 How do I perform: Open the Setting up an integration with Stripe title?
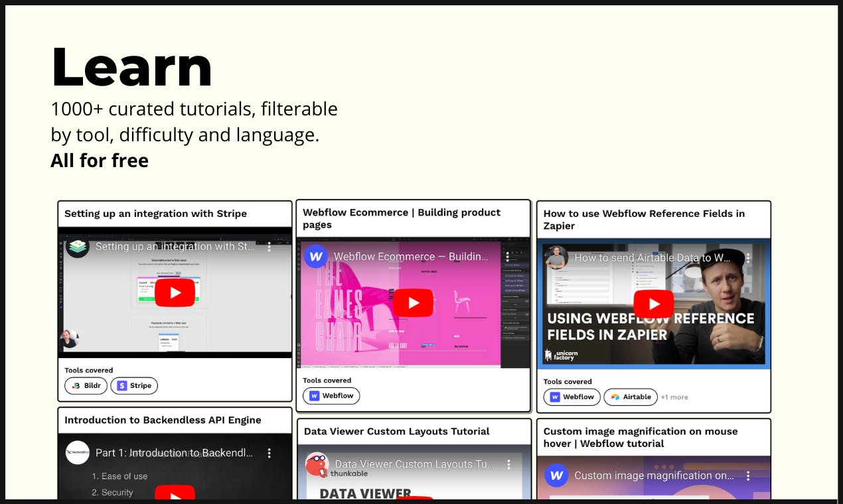click(x=155, y=214)
